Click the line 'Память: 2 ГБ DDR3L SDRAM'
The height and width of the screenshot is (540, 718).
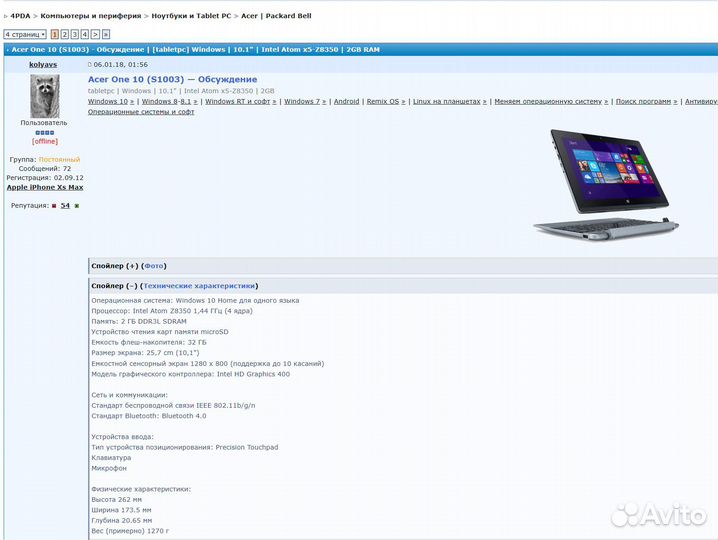pyautogui.click(x=139, y=322)
